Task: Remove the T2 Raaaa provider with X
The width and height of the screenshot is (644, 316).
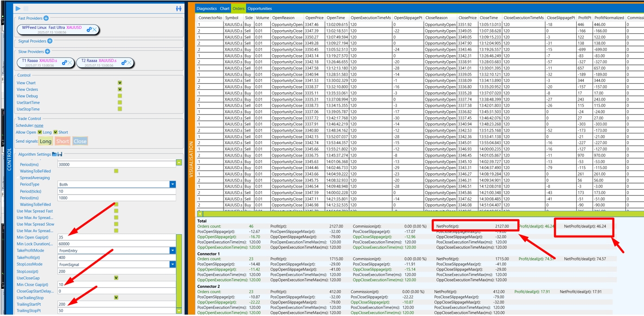Action: pyautogui.click(x=129, y=63)
